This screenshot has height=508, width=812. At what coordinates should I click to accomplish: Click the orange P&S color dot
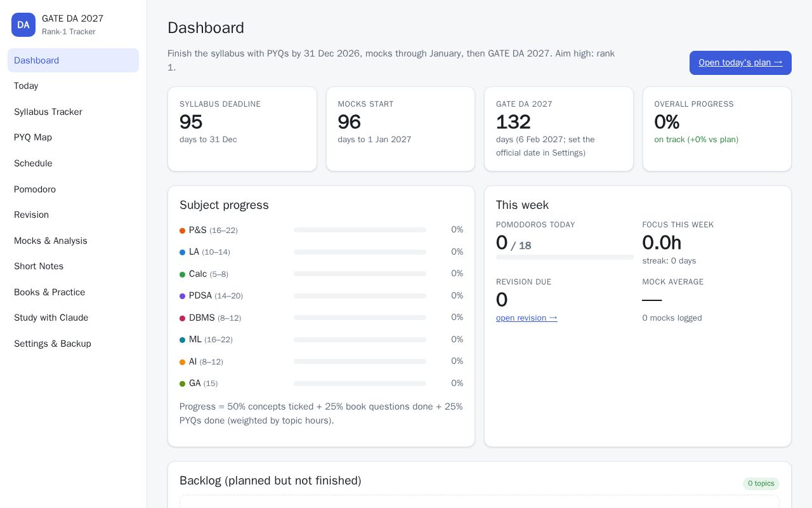182,231
